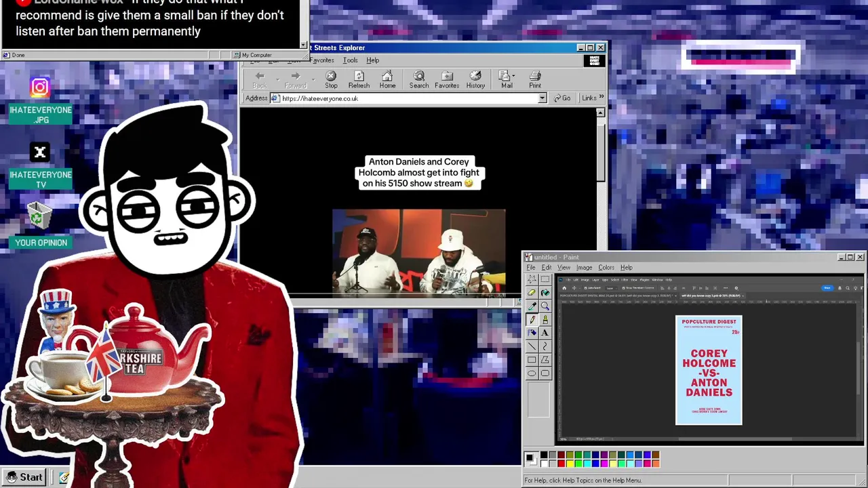The height and width of the screenshot is (488, 868).
Task: Select the Rounded Rectangle tool in Paint
Action: 545,373
